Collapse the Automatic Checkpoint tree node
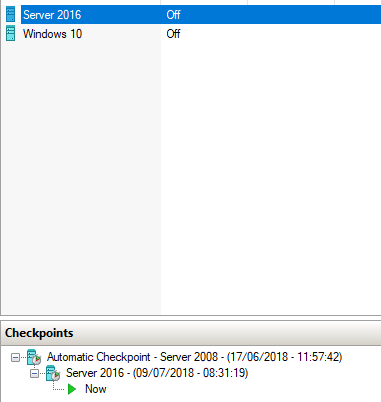The height and width of the screenshot is (402, 381). [x=15, y=358]
